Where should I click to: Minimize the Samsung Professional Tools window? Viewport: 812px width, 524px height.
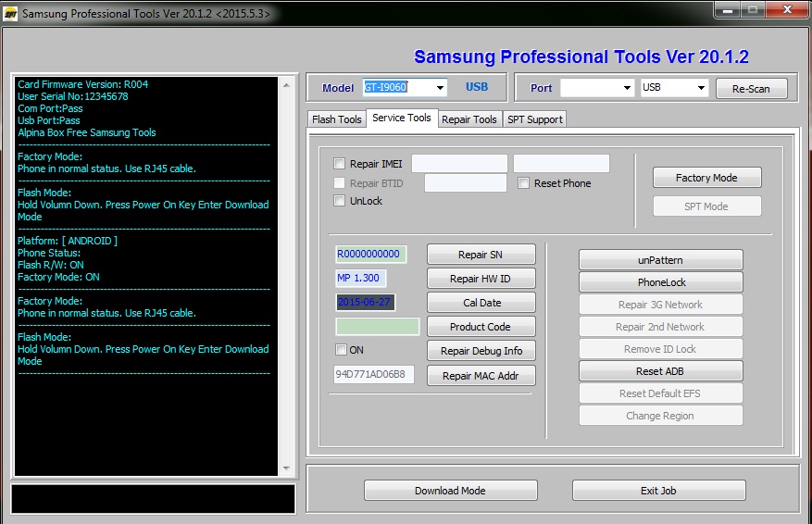(x=728, y=10)
